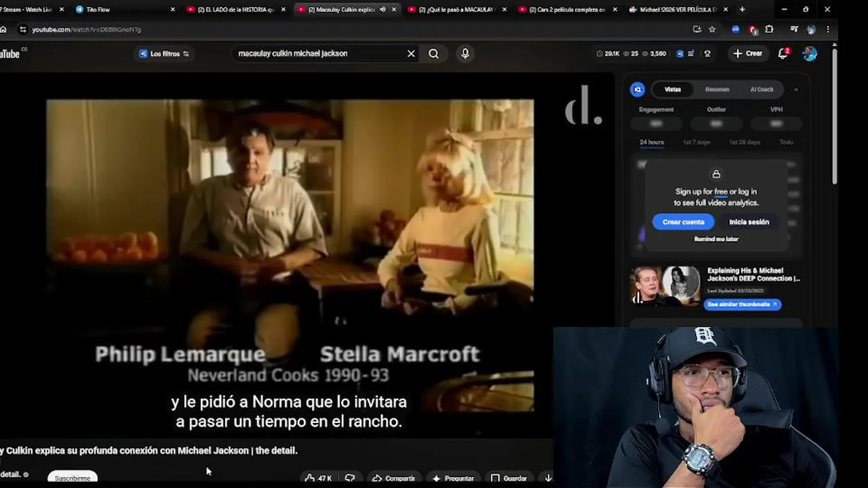Click See similar thumbnails button
The height and width of the screenshot is (488, 868).
[743, 304]
